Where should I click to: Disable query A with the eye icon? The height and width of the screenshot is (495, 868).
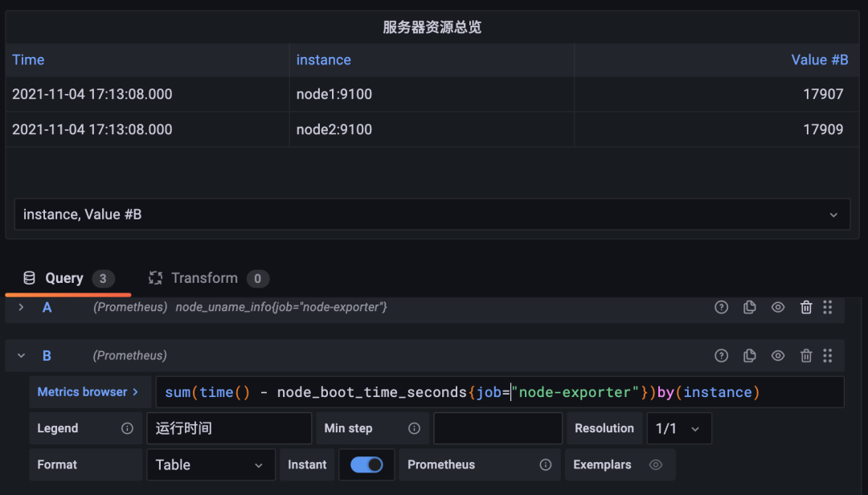pos(778,307)
